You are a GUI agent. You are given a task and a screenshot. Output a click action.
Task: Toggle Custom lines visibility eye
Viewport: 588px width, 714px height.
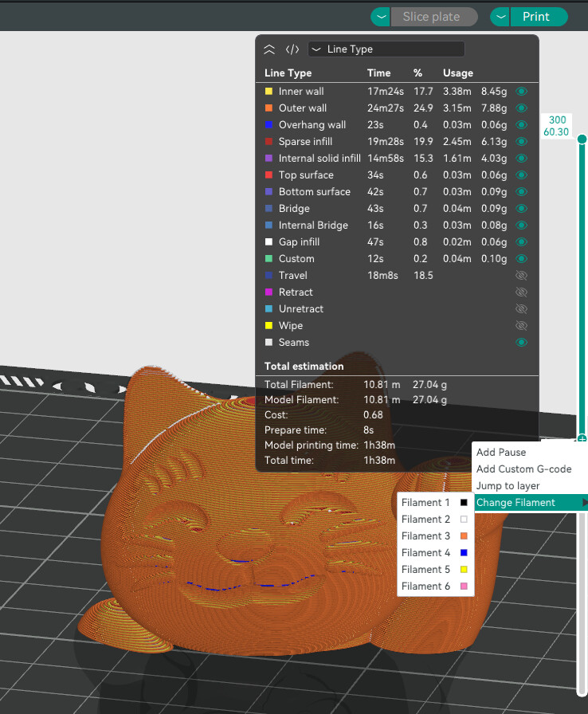click(522, 259)
